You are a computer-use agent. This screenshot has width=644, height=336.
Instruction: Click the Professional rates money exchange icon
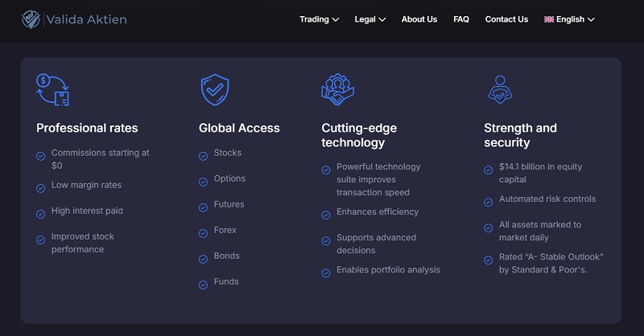coord(52,90)
